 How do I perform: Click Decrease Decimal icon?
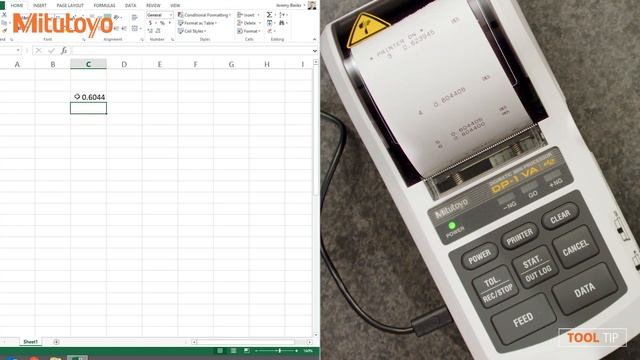tap(158, 31)
